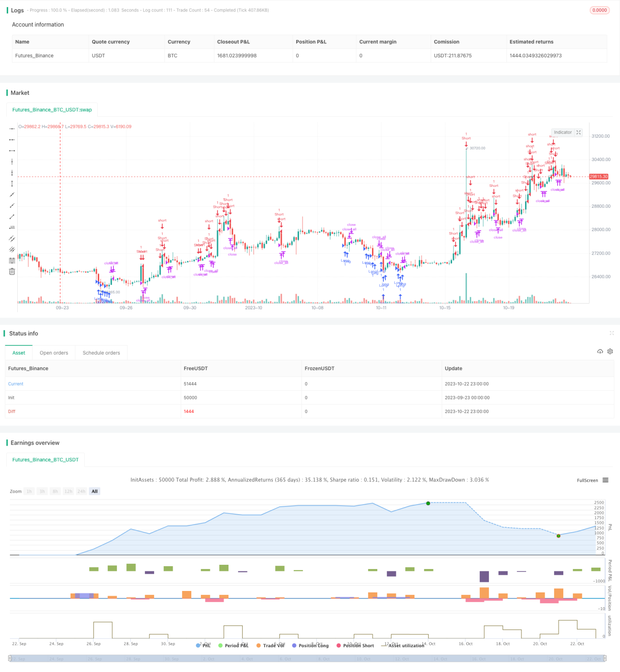Switch to the Schedule orders tab

101,353
